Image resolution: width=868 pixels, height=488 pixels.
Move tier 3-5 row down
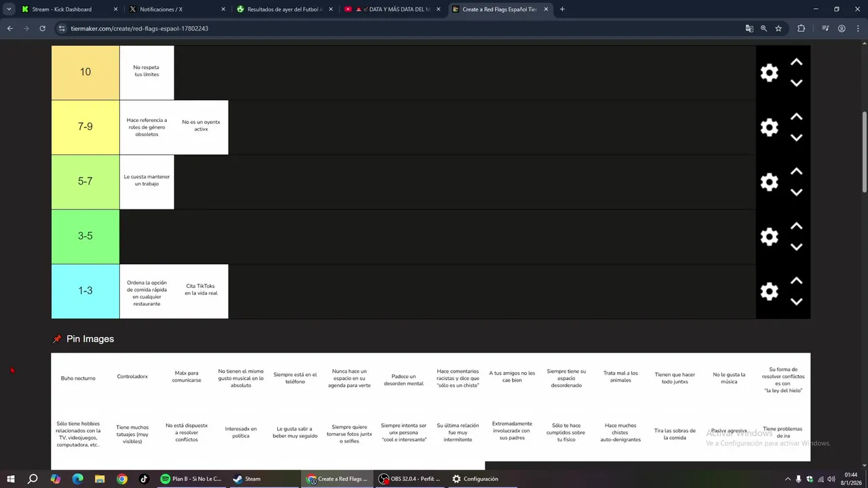click(797, 247)
